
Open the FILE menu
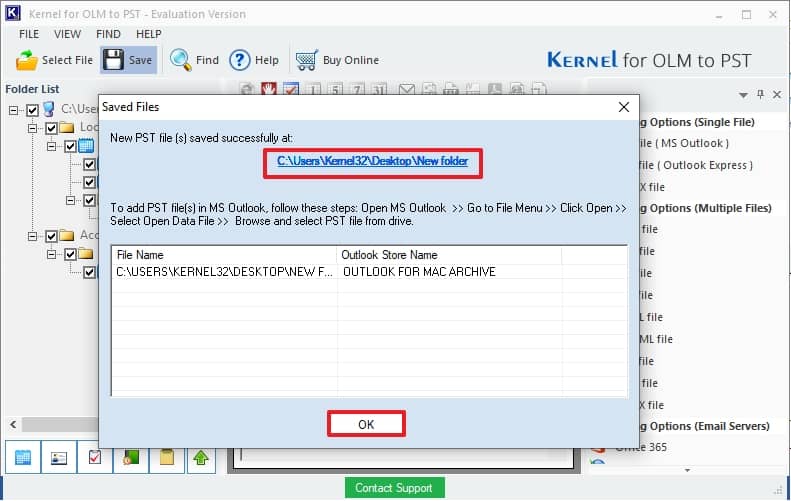(x=29, y=34)
